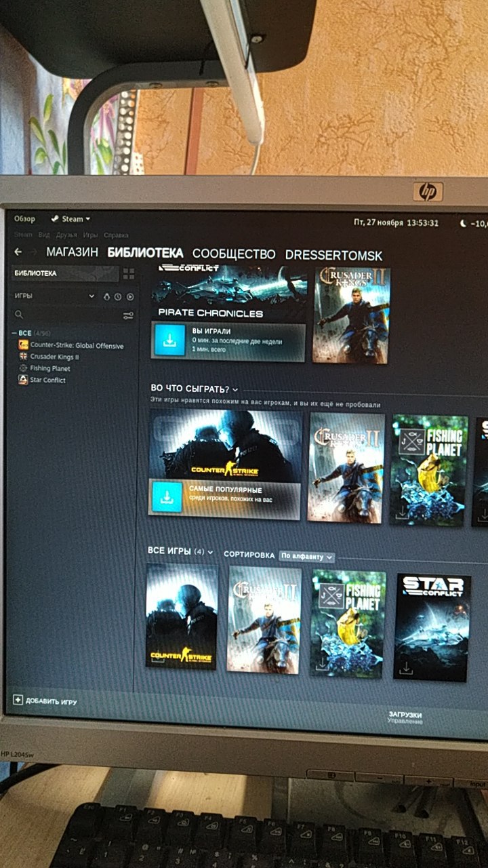Toggle the ready-to-play filter icon
488x868 pixels.
pos(129,296)
